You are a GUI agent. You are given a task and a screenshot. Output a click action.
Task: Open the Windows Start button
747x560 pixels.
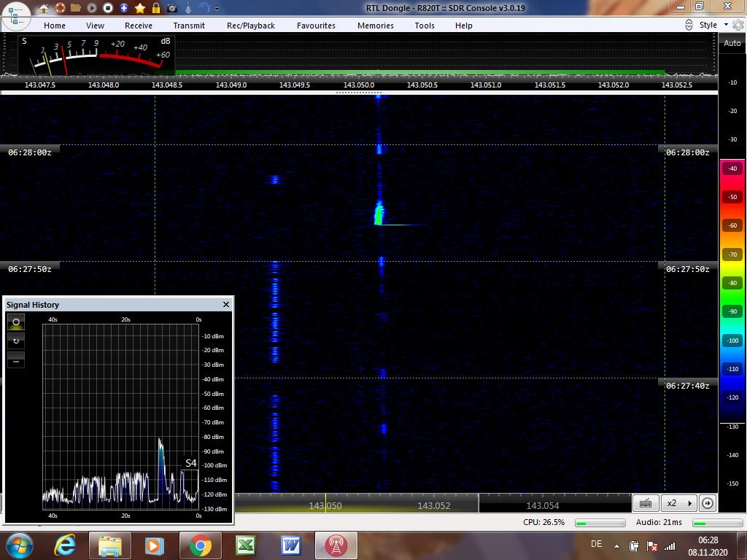(19, 545)
